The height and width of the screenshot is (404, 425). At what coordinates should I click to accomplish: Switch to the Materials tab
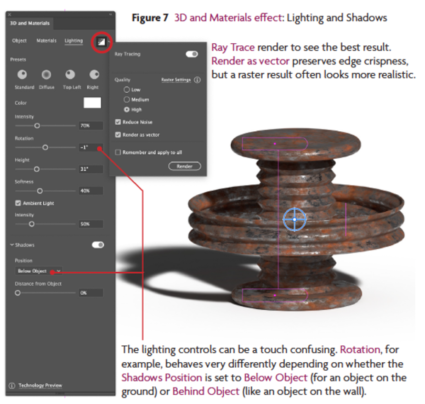[46, 41]
